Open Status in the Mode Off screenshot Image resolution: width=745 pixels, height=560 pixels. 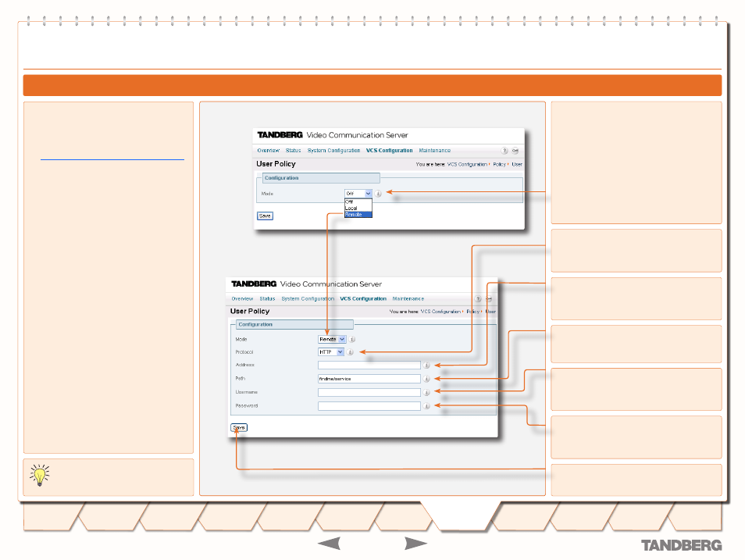click(293, 151)
